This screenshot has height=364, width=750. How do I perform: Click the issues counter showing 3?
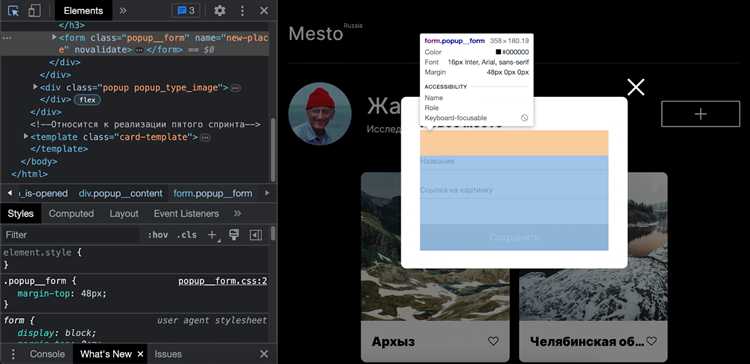click(x=186, y=11)
